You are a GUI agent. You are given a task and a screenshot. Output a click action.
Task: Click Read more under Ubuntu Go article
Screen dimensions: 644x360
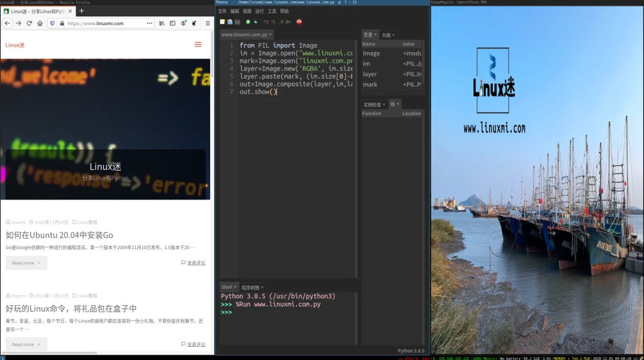[26, 263]
